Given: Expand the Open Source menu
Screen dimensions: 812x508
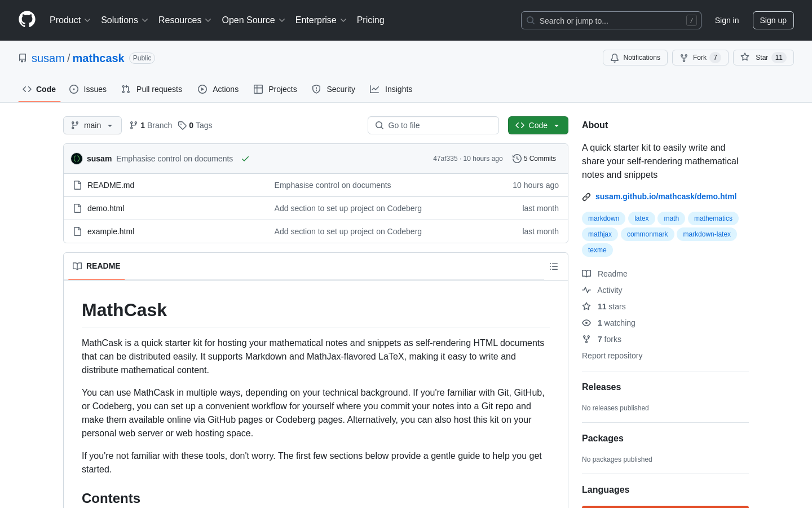Looking at the screenshot, I should coord(254,20).
